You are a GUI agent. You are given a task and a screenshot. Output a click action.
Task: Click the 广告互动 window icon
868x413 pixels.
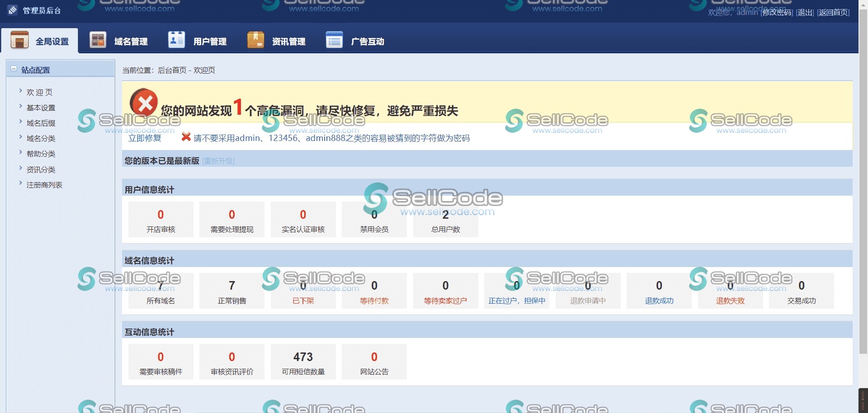click(334, 40)
